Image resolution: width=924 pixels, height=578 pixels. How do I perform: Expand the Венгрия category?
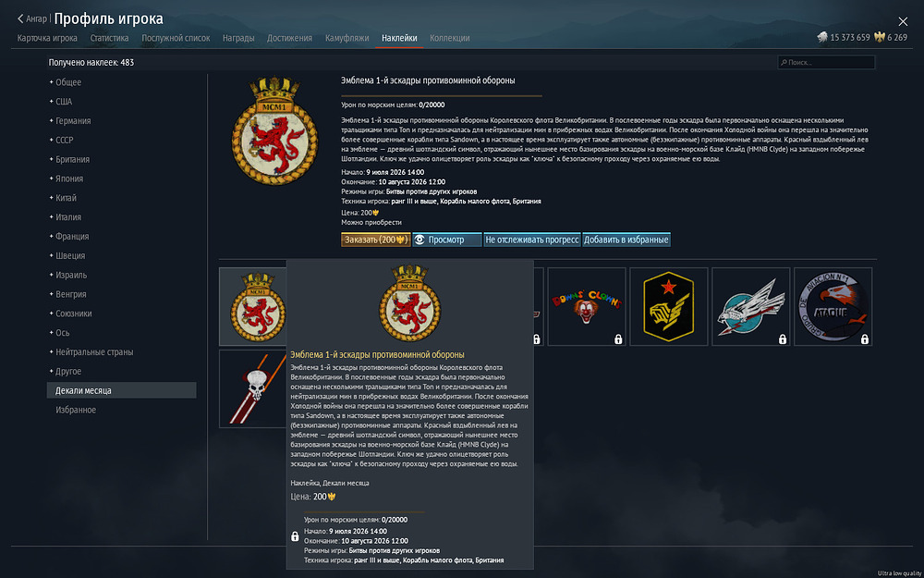click(x=67, y=294)
